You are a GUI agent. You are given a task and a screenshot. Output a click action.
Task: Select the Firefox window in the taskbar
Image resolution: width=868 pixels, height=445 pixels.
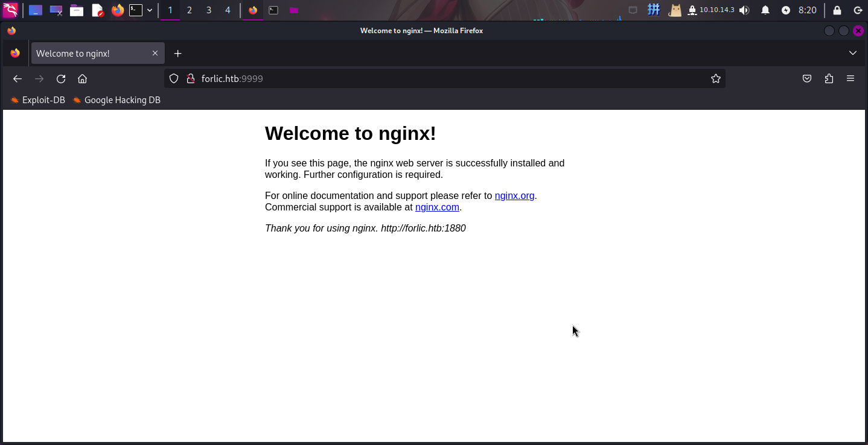click(x=253, y=10)
